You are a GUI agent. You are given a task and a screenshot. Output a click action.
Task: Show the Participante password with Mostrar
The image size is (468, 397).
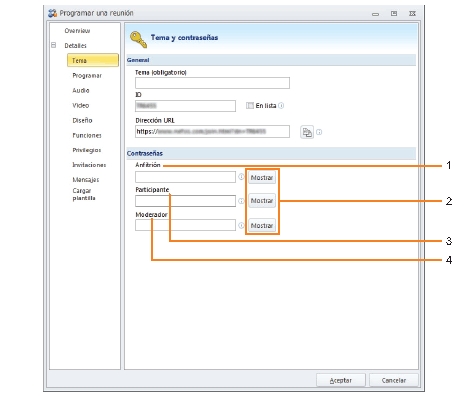pos(262,201)
